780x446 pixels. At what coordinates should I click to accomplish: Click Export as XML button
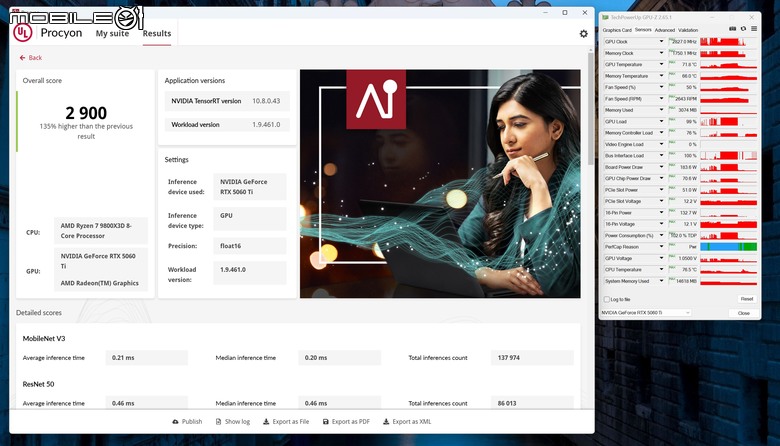click(x=407, y=422)
